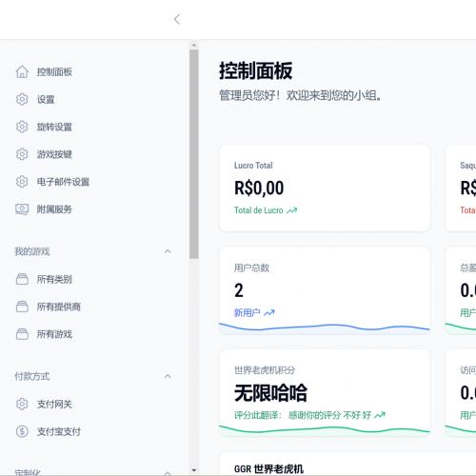Click the 管理员您好 welcome subtitle
This screenshot has height=476, width=476.
tap(300, 95)
